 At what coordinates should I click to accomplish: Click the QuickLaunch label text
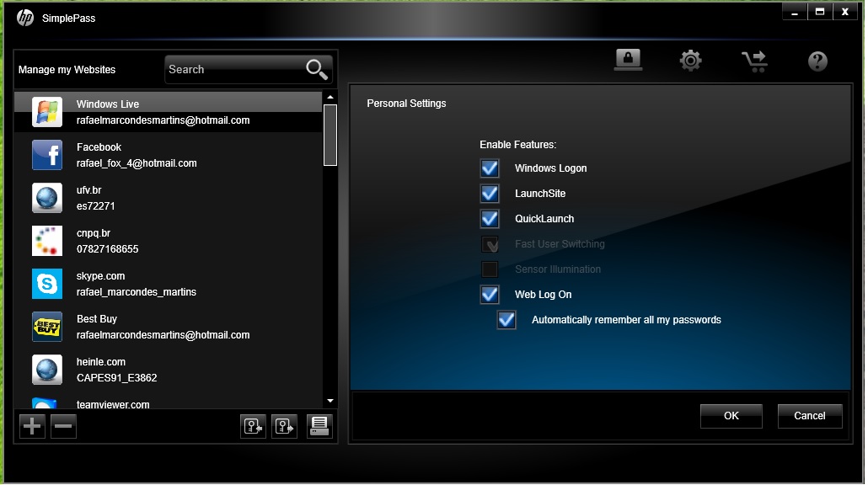(x=544, y=219)
